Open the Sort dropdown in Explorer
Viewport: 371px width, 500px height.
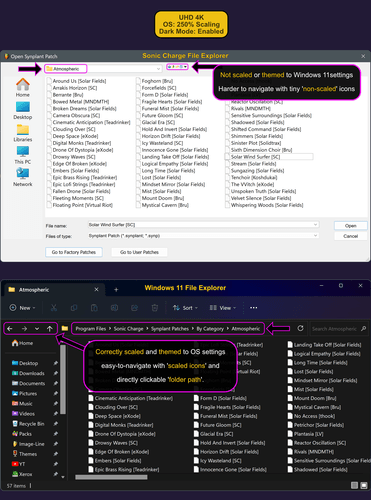(x=185, y=308)
